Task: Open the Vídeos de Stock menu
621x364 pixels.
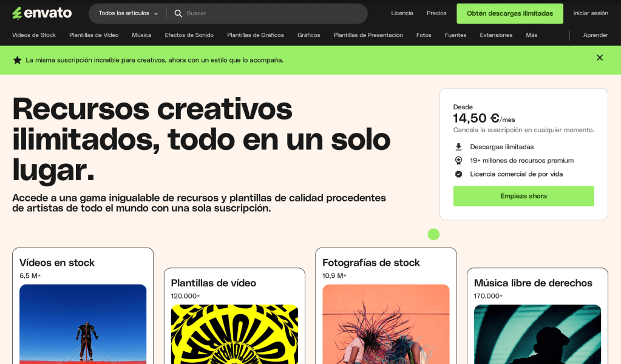Action: point(34,35)
